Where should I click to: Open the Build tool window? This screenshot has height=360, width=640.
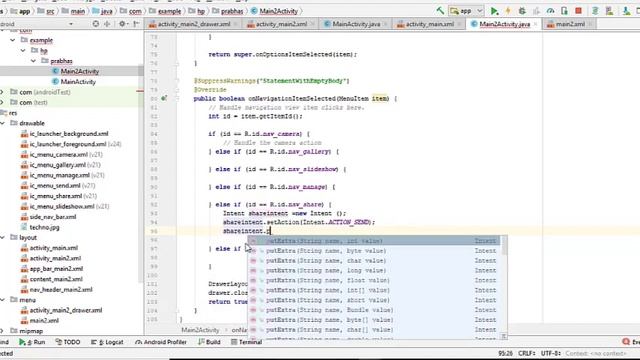(x=209, y=342)
